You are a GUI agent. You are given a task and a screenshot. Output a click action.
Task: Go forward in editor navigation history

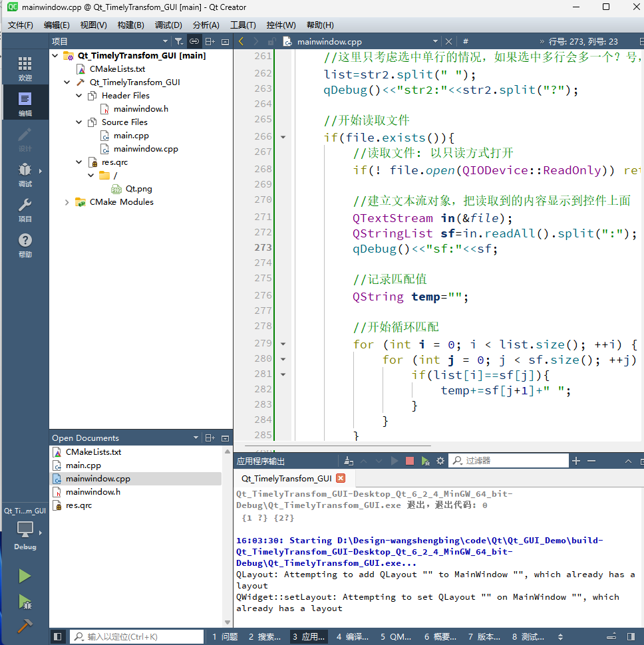coord(256,41)
